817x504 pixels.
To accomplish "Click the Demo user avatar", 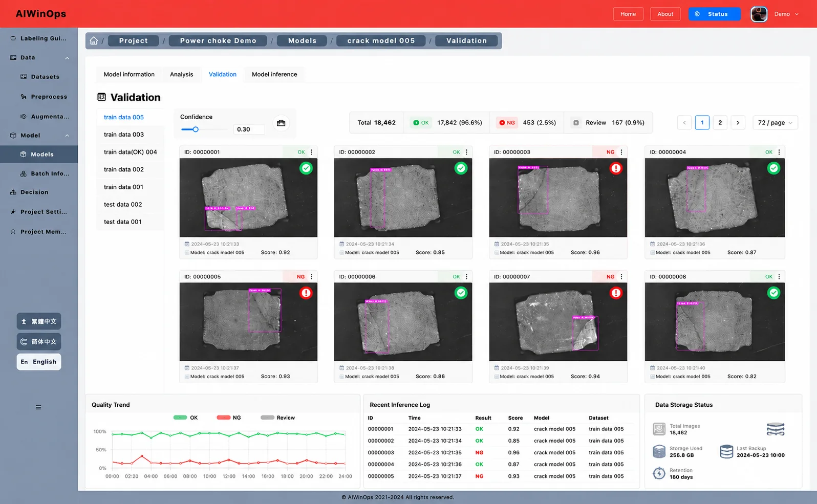I will (x=759, y=14).
